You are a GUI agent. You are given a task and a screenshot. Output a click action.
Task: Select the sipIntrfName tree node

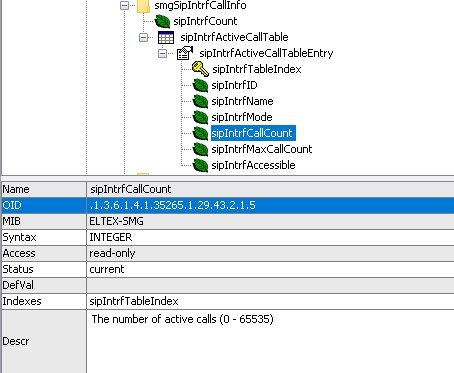(242, 101)
